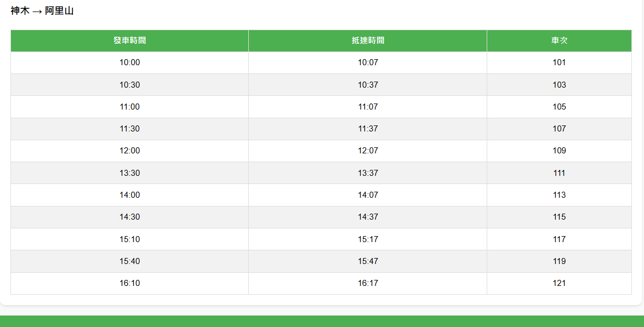
Task: Click the 15:47 arrival time cell
Action: click(368, 261)
